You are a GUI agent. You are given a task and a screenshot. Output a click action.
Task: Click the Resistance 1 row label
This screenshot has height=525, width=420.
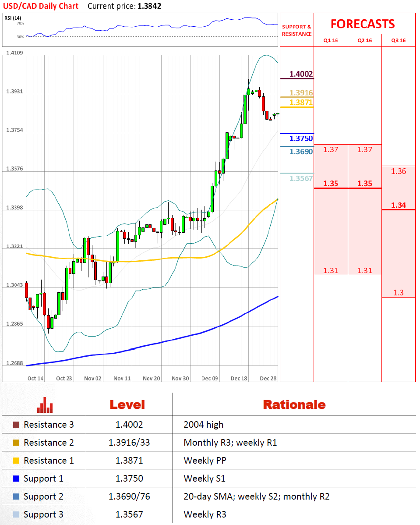point(49,461)
